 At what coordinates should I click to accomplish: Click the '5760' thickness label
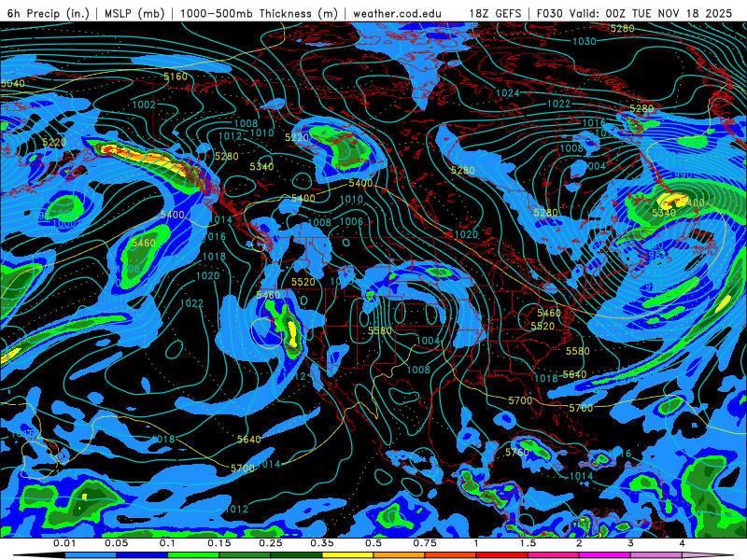click(x=517, y=452)
